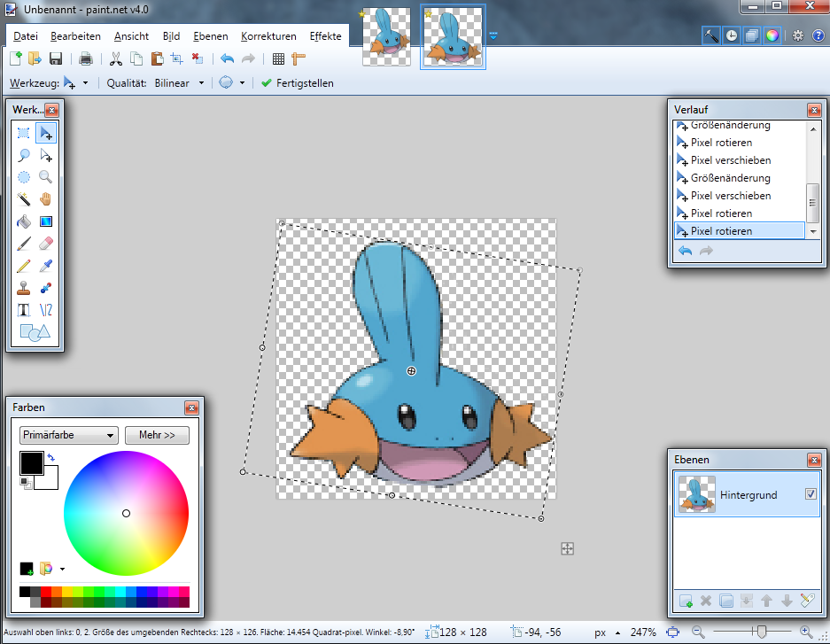Open the color palette options dropdown arrow

pos(63,570)
